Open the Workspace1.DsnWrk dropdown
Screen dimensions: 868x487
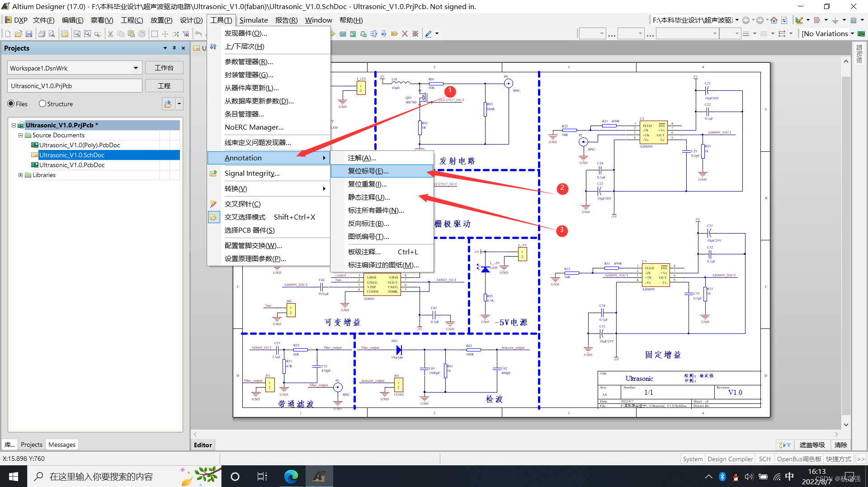[x=135, y=68]
